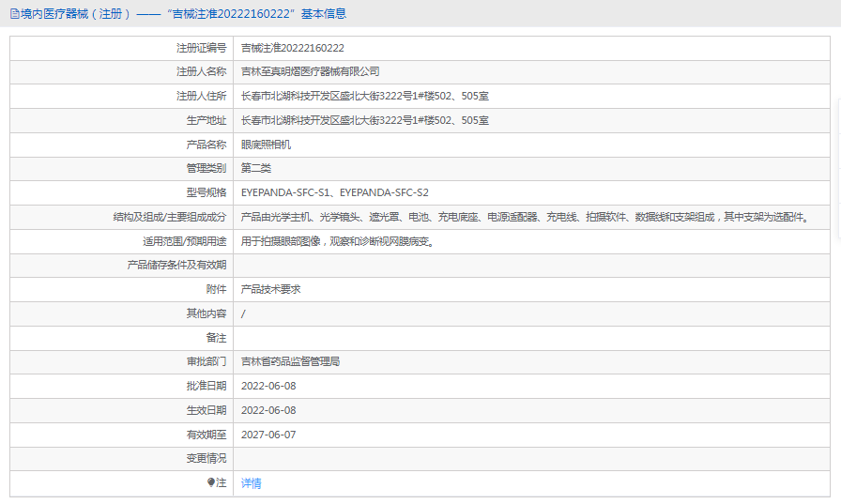
Task: Select approving department 吉林省药品监督管理局
Action: (290, 362)
